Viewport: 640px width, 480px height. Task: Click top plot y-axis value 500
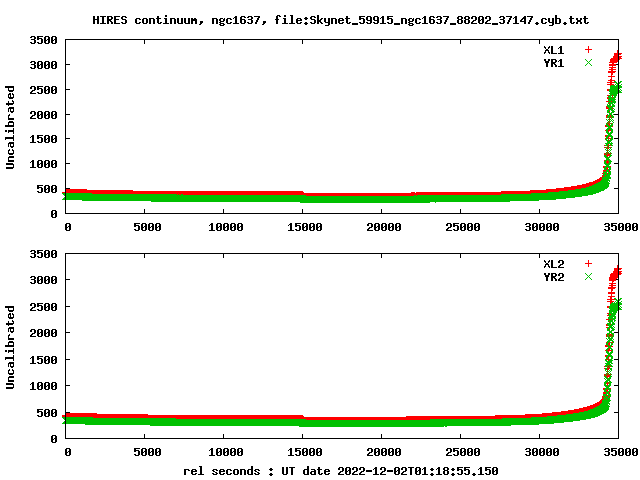tap(47, 189)
